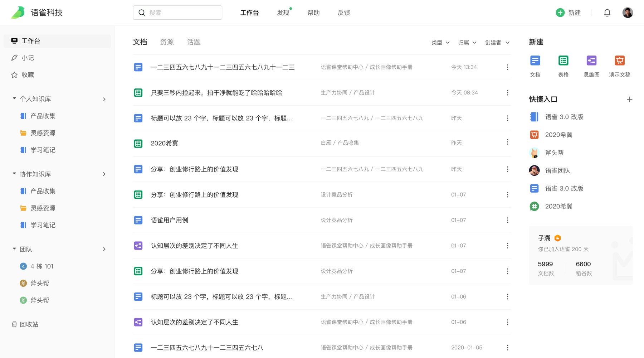This screenshot has height=358, width=644.
Task: Open 2020希冀 topic shortcut with green hash icon
Action: tap(551, 206)
